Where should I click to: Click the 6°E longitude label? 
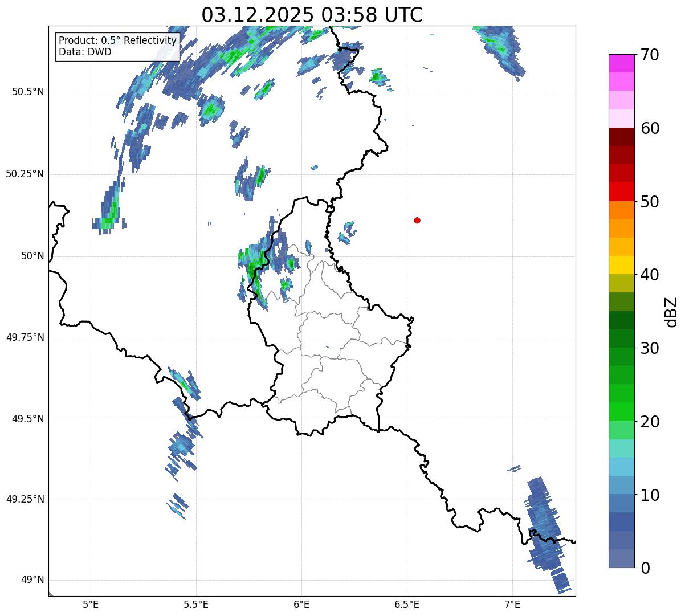coord(301,604)
